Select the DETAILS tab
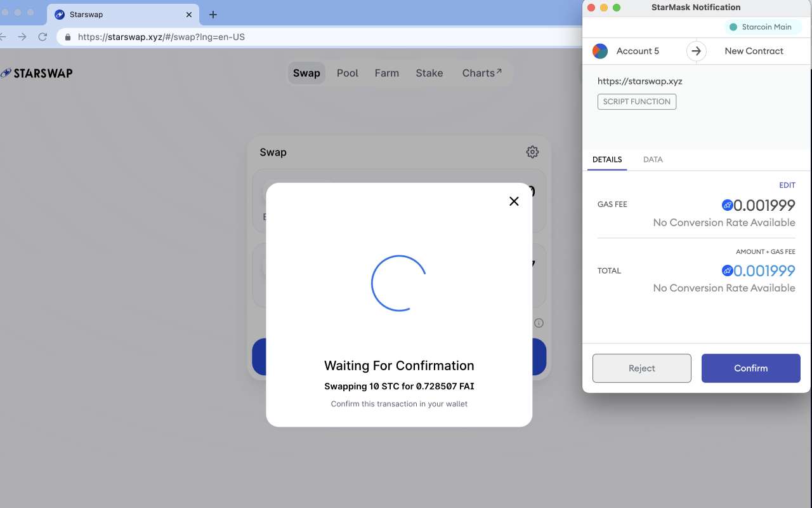812x508 pixels. (607, 159)
